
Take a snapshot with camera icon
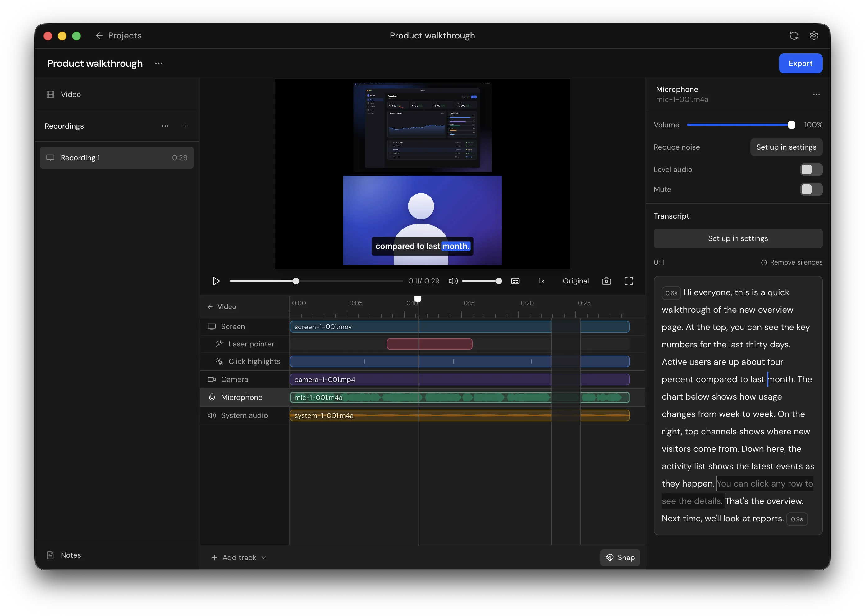[606, 281]
